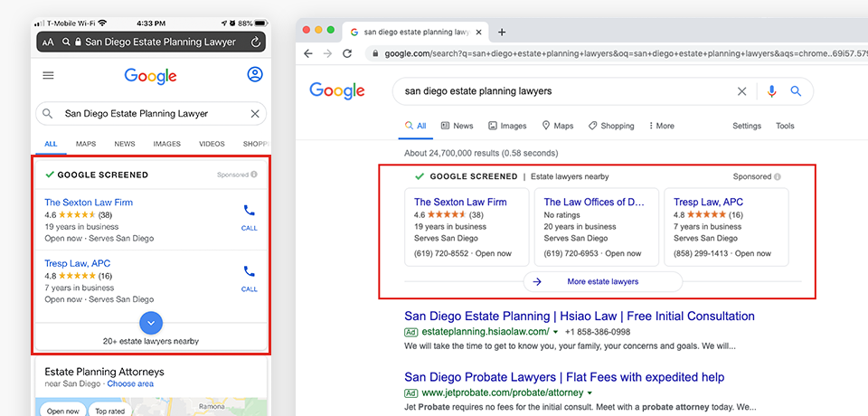Viewport: 868px width, 416px height.
Task: Tap the mobile Google logo
Action: [151, 76]
